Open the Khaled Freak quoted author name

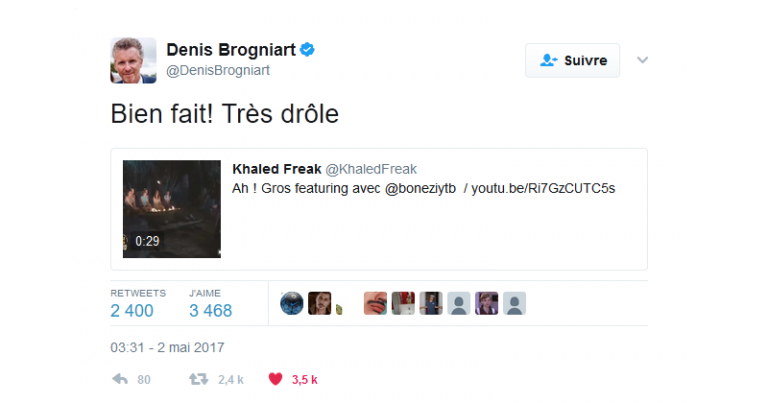277,169
